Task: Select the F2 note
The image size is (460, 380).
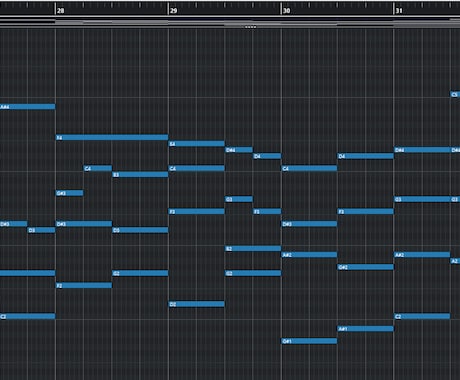Action: tap(84, 285)
